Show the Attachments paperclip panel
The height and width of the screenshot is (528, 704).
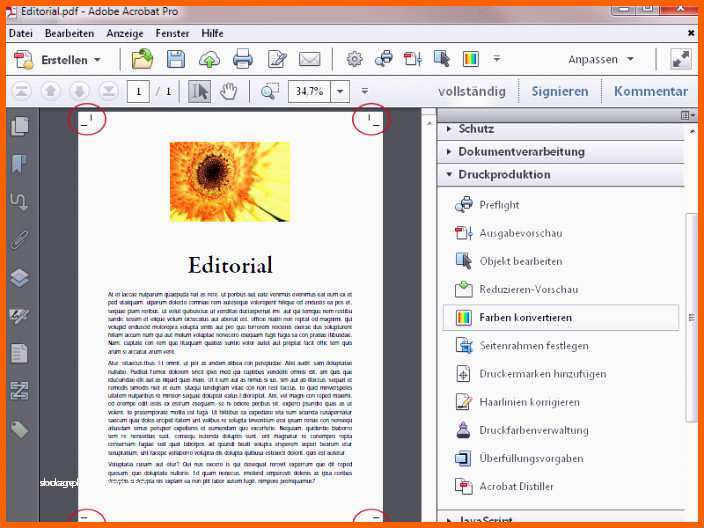click(19, 240)
